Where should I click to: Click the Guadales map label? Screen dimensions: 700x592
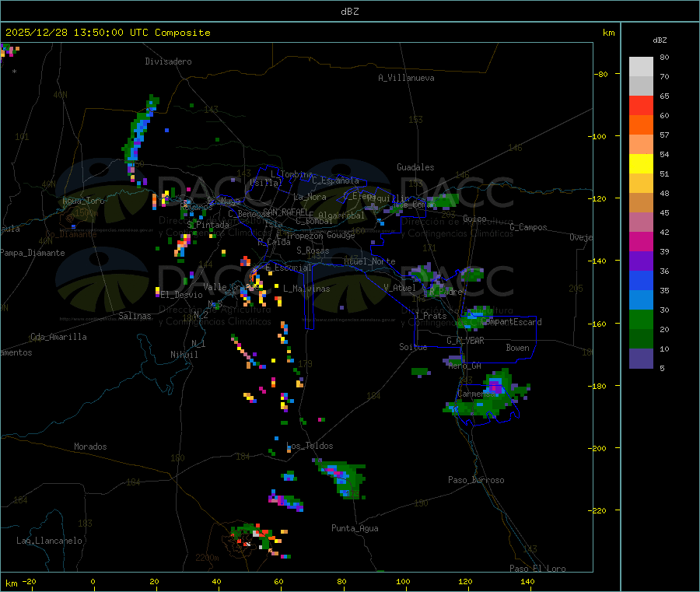415,167
